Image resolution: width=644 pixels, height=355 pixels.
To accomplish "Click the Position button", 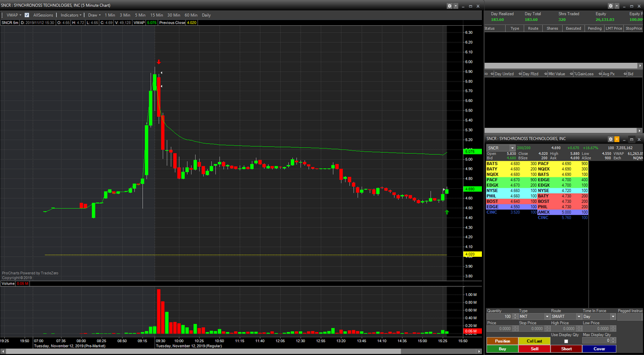I will coord(502,341).
